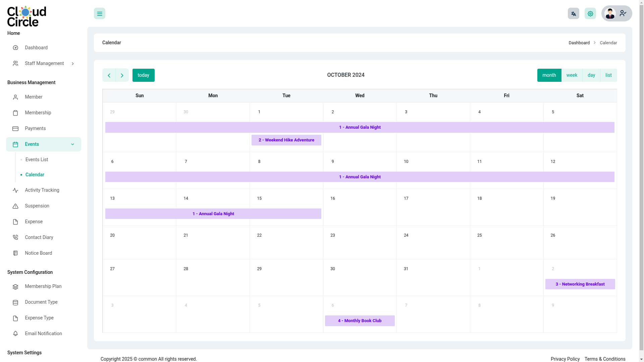Open Activity Tracking from sidebar
The height and width of the screenshot is (362, 644).
[42, 190]
